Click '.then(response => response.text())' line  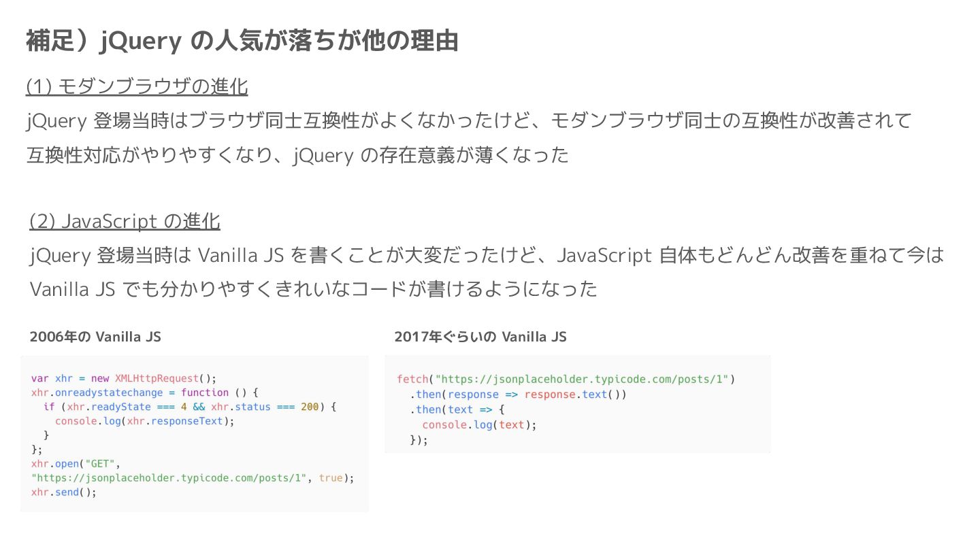coord(518,395)
